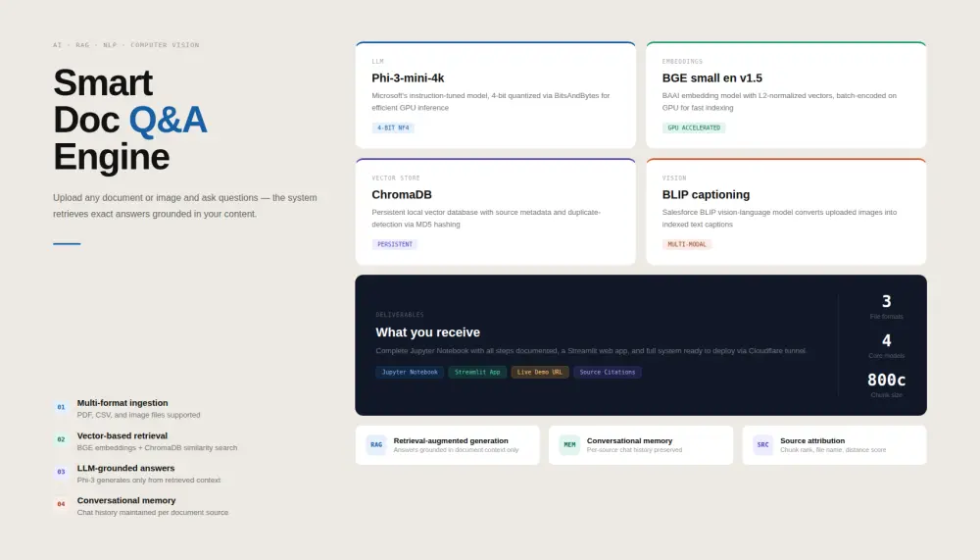The height and width of the screenshot is (560, 980).
Task: Click the Q&A word in the headline
Action: pos(168,120)
